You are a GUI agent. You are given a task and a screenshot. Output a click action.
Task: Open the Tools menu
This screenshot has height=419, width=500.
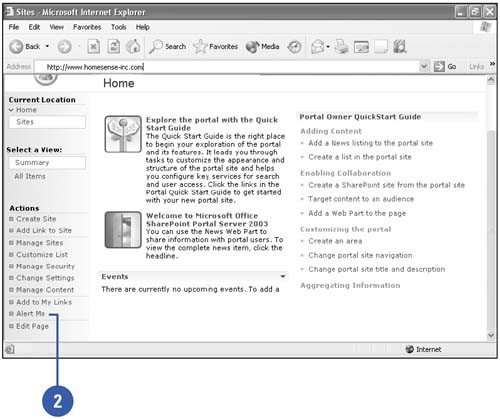pyautogui.click(x=119, y=27)
